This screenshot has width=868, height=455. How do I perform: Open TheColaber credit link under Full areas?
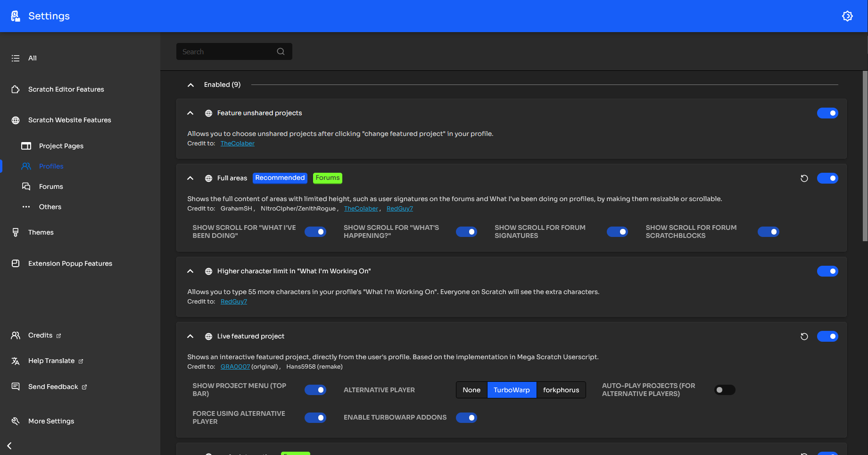click(361, 209)
